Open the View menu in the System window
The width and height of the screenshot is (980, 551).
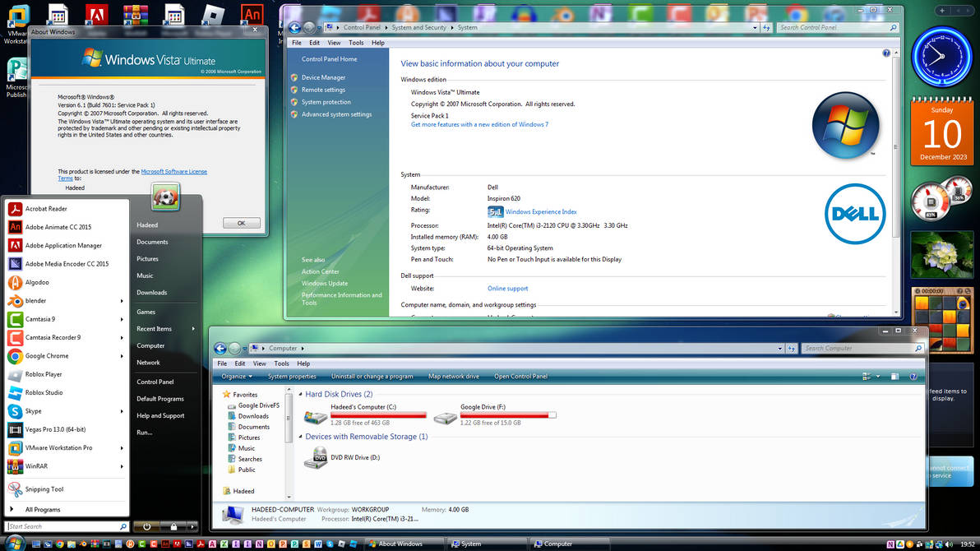pos(334,43)
